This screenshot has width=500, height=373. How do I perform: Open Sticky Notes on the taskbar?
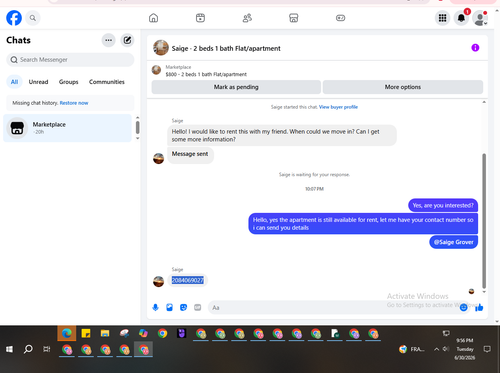pyautogui.click(x=86, y=333)
